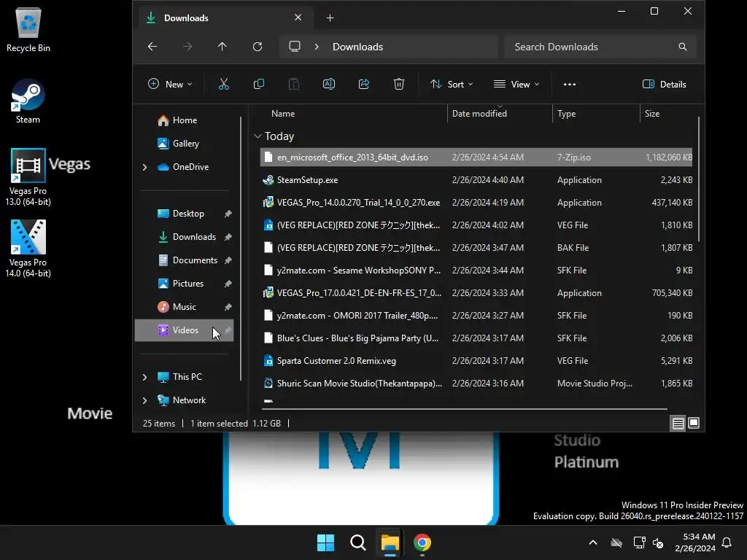
Task: Click the muted volume tray icon
Action: (658, 542)
